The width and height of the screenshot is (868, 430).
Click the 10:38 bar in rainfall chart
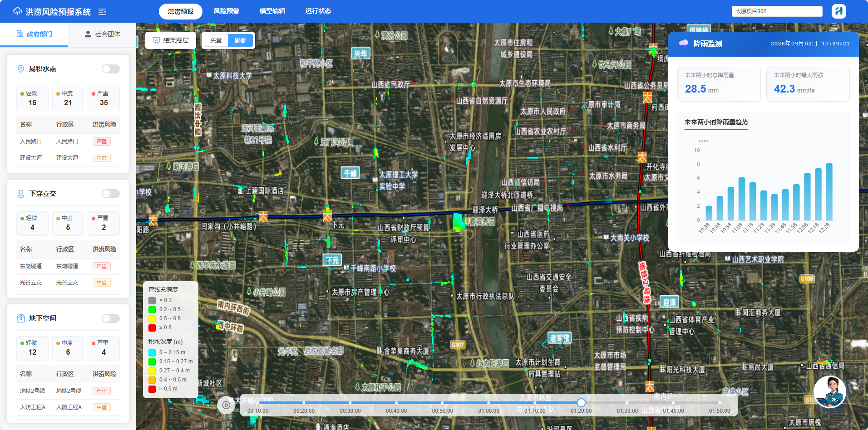pos(709,213)
